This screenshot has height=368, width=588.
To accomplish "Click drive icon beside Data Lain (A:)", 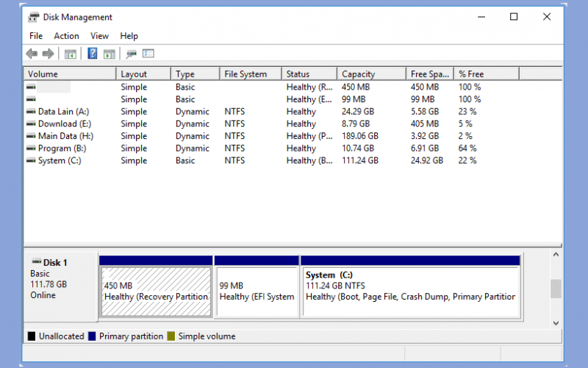I will click(x=31, y=112).
